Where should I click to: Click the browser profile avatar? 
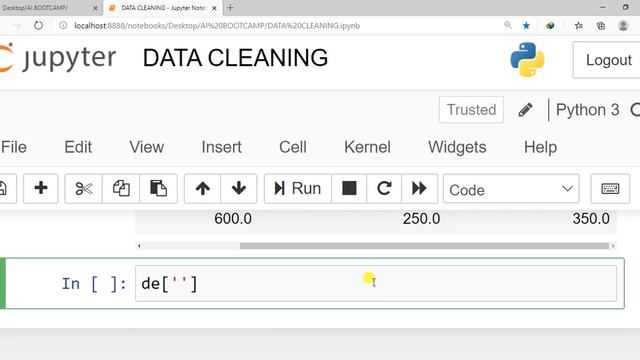coord(623,26)
